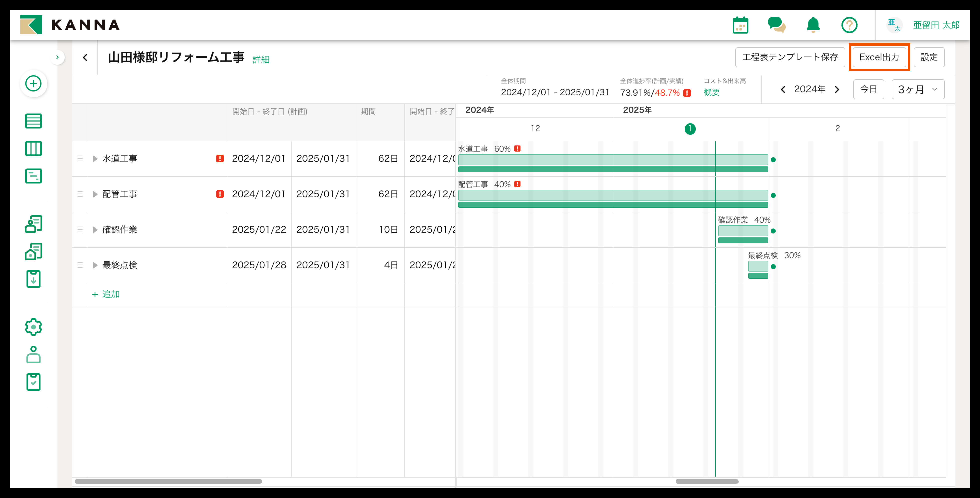Click the plus circle create icon in sidebar

click(33, 84)
